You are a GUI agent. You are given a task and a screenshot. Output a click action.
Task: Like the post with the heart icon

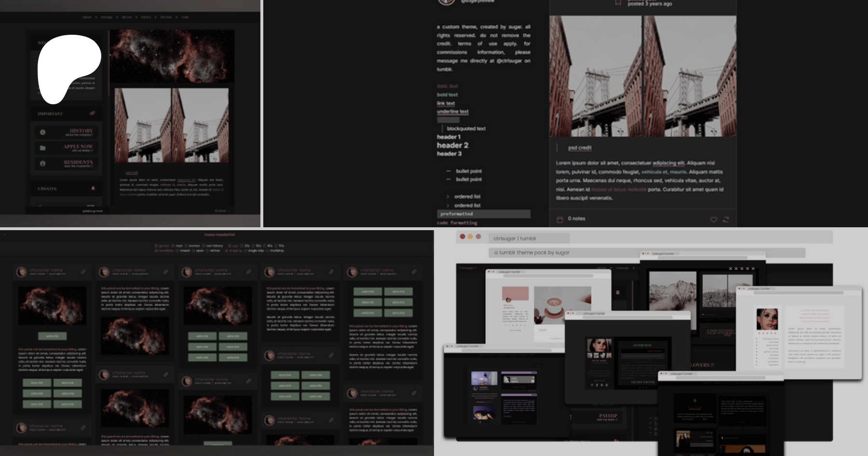click(713, 220)
